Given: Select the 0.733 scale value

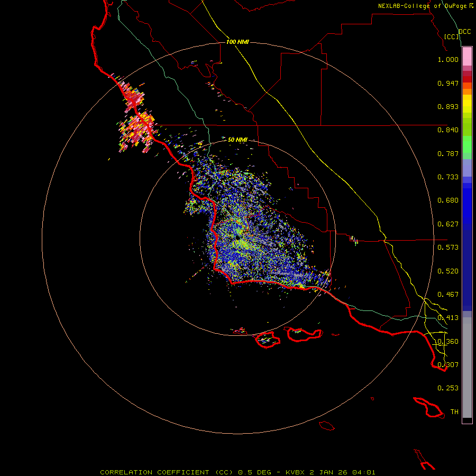Looking at the screenshot, I should [448, 177].
